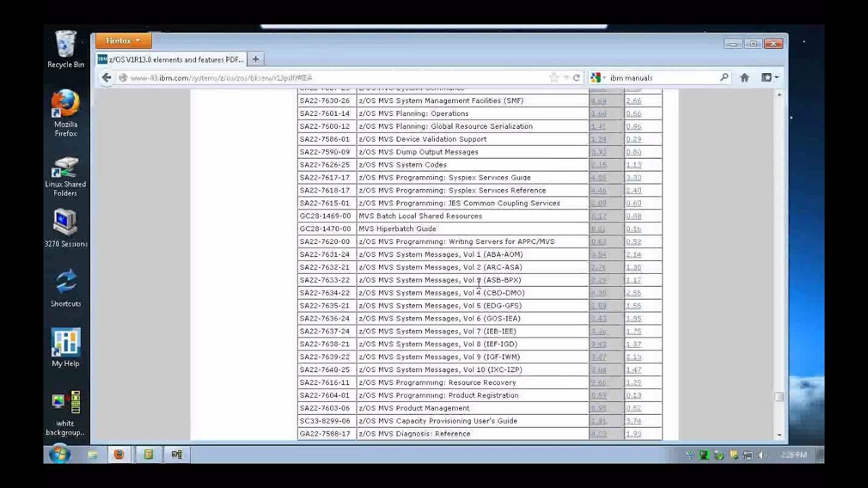Open 3.33 link for Sysplex Services Guide

633,178
